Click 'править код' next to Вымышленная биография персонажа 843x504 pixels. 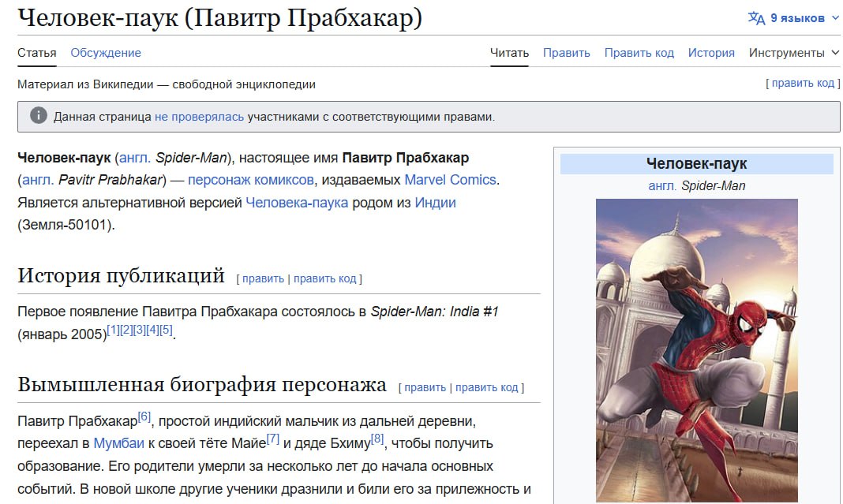click(486, 387)
